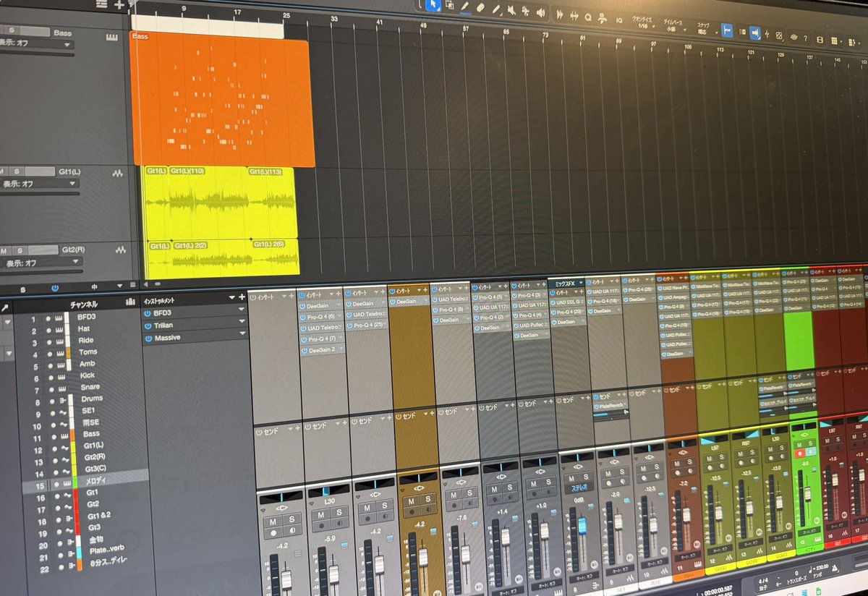Screen dimensions: 868x596
Task: Add insert on the gold channel strip
Action: coord(424,291)
